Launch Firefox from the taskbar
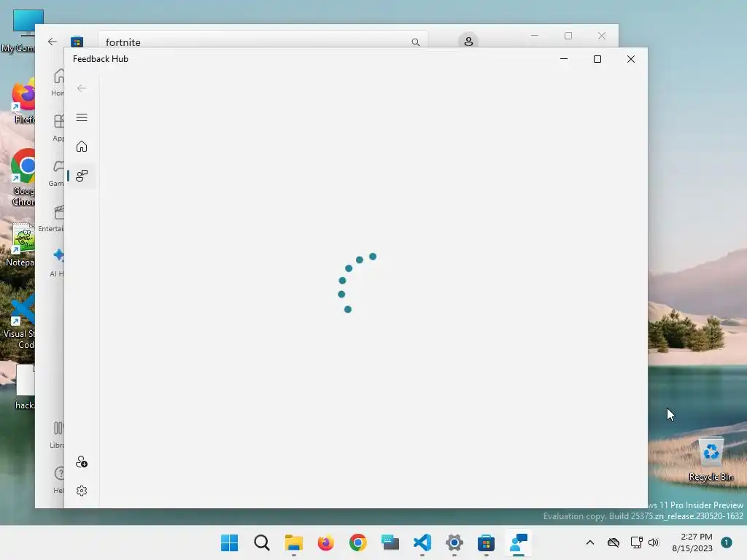 326,542
